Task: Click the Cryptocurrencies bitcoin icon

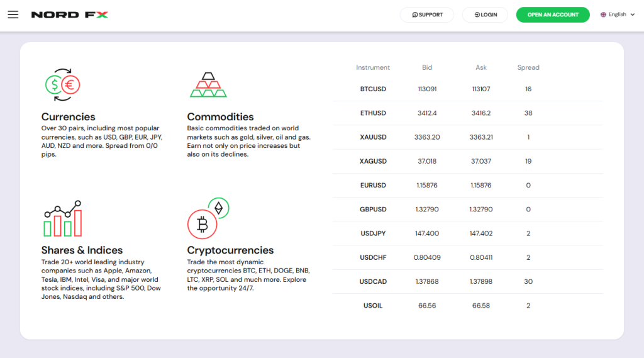Action: [208, 218]
